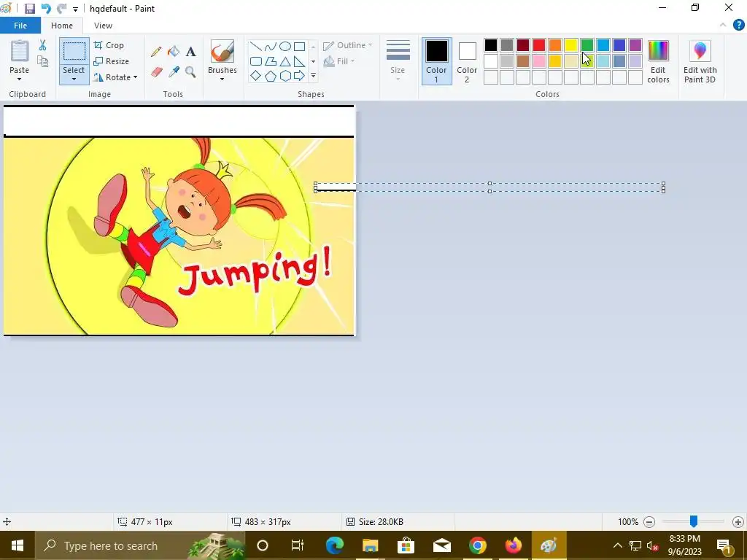The width and height of the screenshot is (747, 560).
Task: Expand the Paste dropdown arrow
Action: click(19, 79)
